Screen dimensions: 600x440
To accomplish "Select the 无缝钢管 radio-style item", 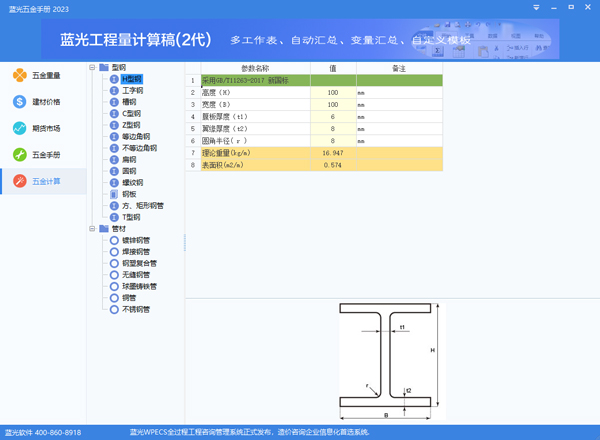I will pos(114,275).
